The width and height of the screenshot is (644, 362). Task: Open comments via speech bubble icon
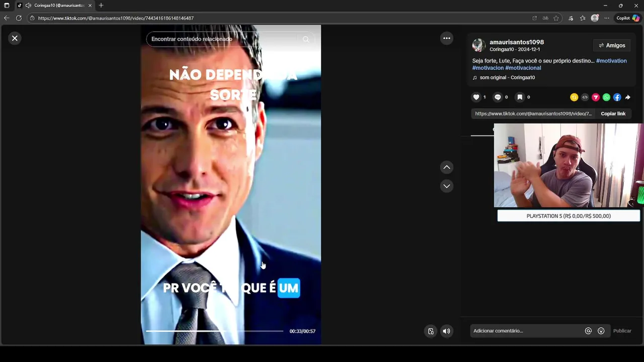tap(498, 97)
